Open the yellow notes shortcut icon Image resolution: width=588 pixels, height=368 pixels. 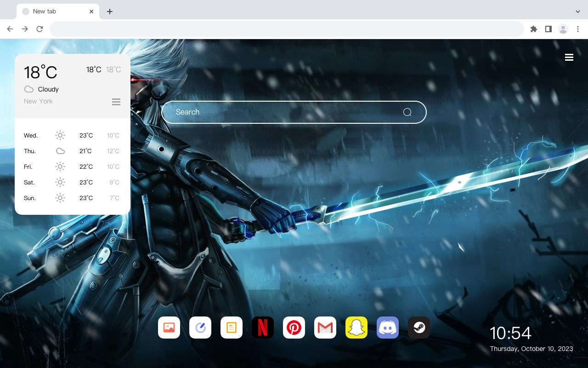point(232,328)
